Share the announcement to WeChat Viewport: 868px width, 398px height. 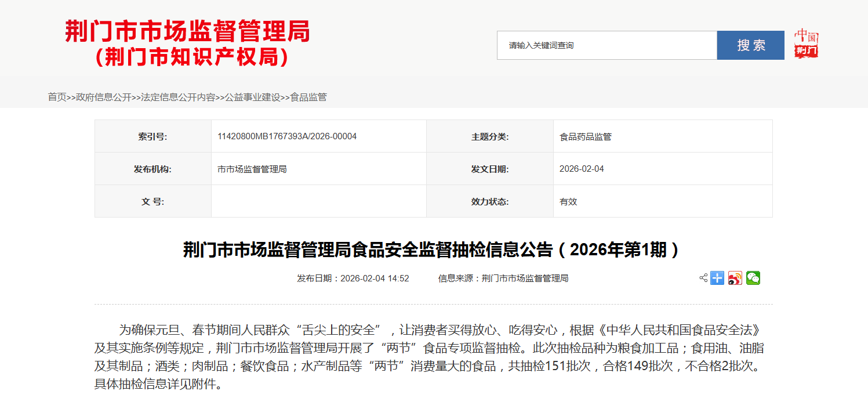(753, 278)
